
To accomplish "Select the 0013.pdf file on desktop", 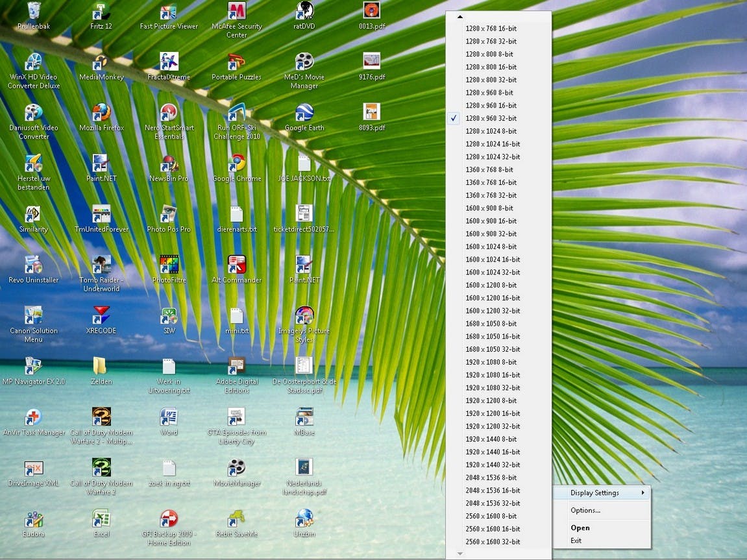I will coord(372,16).
